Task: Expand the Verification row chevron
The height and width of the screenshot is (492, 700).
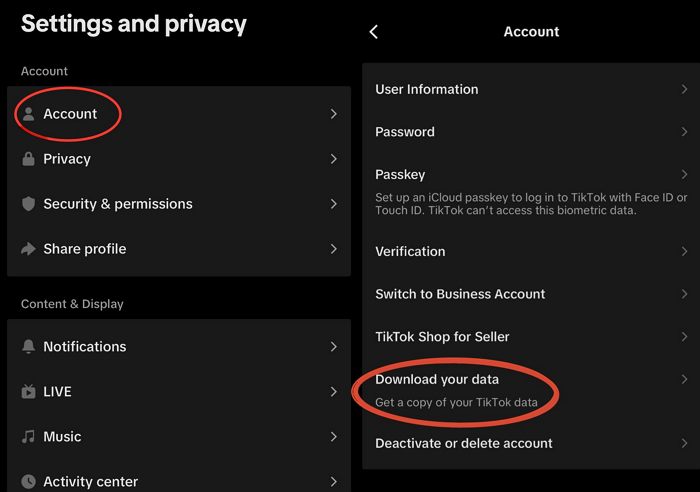Action: [x=685, y=251]
